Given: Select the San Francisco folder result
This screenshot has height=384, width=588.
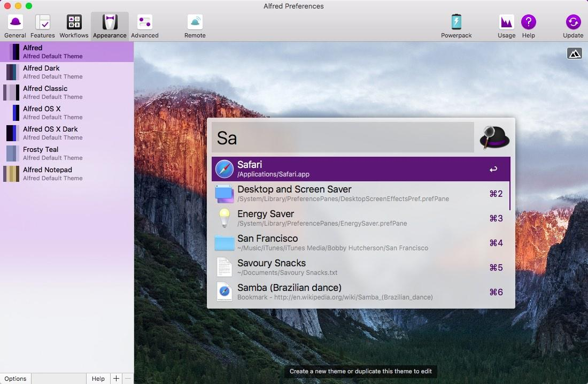Looking at the screenshot, I should point(360,243).
